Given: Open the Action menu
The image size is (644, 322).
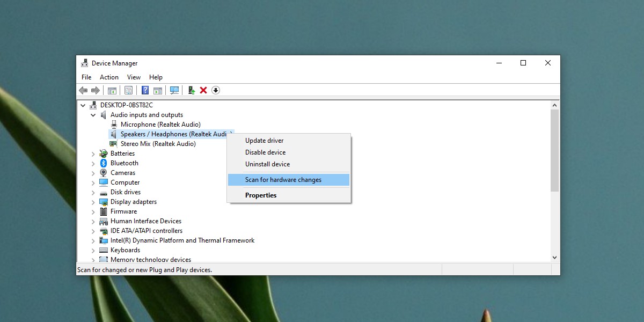Looking at the screenshot, I should point(109,77).
